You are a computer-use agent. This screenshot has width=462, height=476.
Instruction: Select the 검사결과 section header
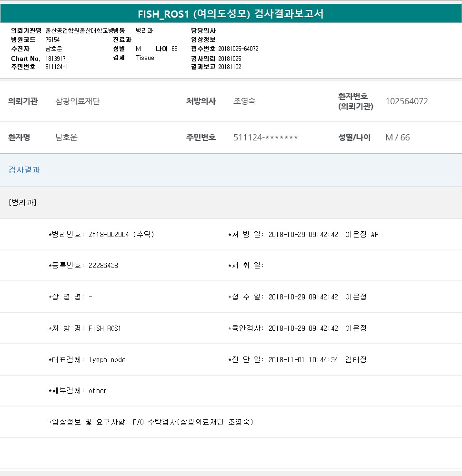point(24,170)
